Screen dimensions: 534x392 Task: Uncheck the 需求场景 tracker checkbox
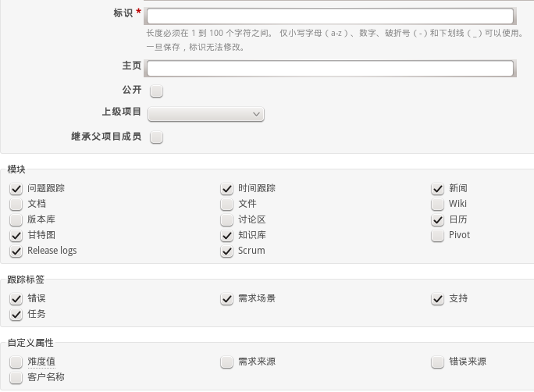tap(227, 298)
